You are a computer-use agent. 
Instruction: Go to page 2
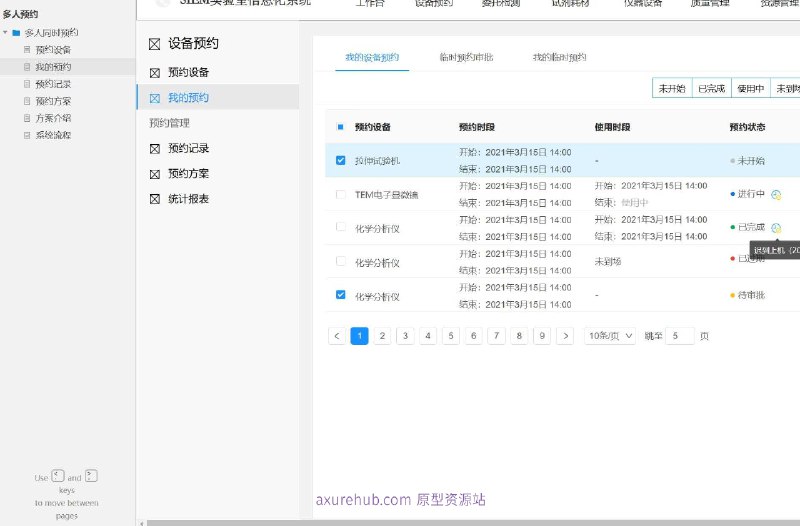pyautogui.click(x=382, y=336)
